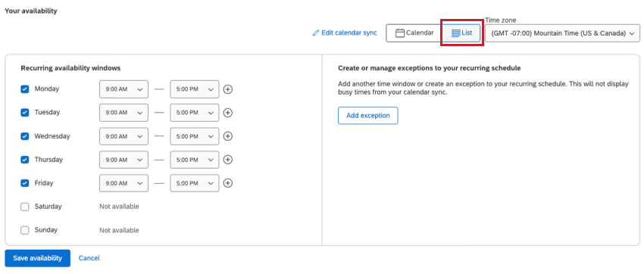
Task: Open Monday's 5:00 PM end time dropdown
Action: click(194, 89)
